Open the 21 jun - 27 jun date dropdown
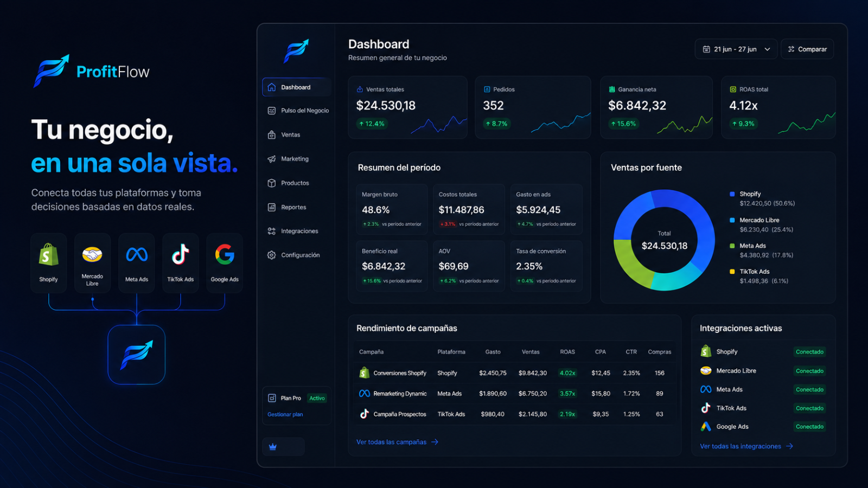The image size is (868, 488). [x=736, y=49]
